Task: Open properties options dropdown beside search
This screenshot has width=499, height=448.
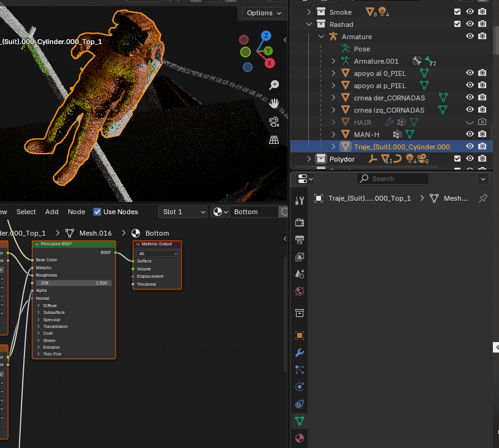Action: (x=483, y=179)
